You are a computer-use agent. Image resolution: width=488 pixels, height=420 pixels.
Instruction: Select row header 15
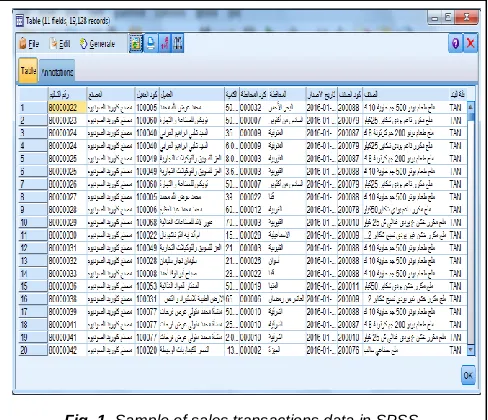pos(33,286)
